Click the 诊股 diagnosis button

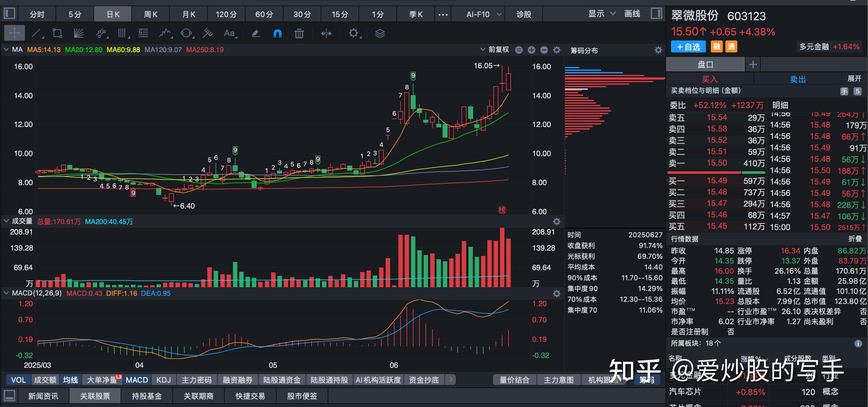(x=523, y=14)
